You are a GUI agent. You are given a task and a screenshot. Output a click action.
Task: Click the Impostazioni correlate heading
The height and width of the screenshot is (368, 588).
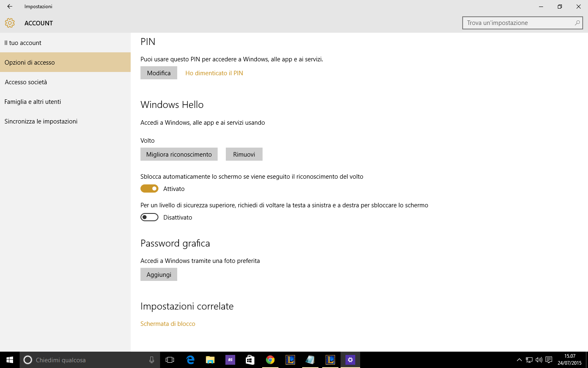[x=187, y=306]
